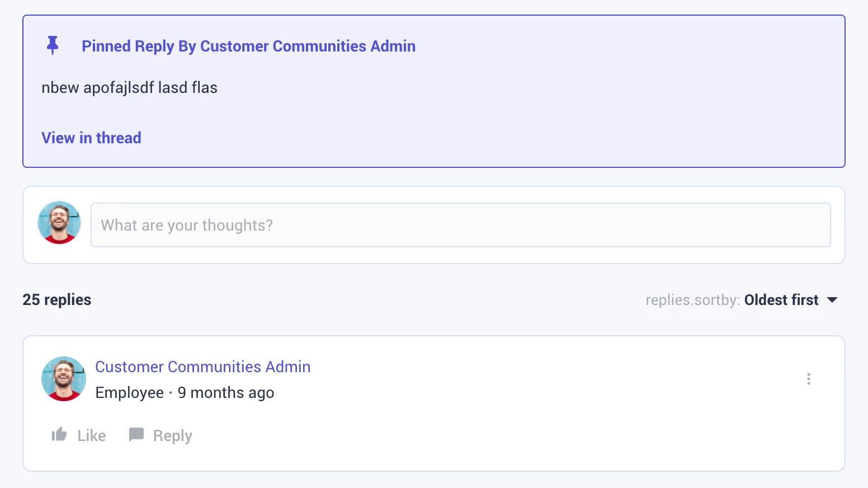This screenshot has width=868, height=488.
Task: Click the user avatar beside the comment box
Action: (x=59, y=223)
